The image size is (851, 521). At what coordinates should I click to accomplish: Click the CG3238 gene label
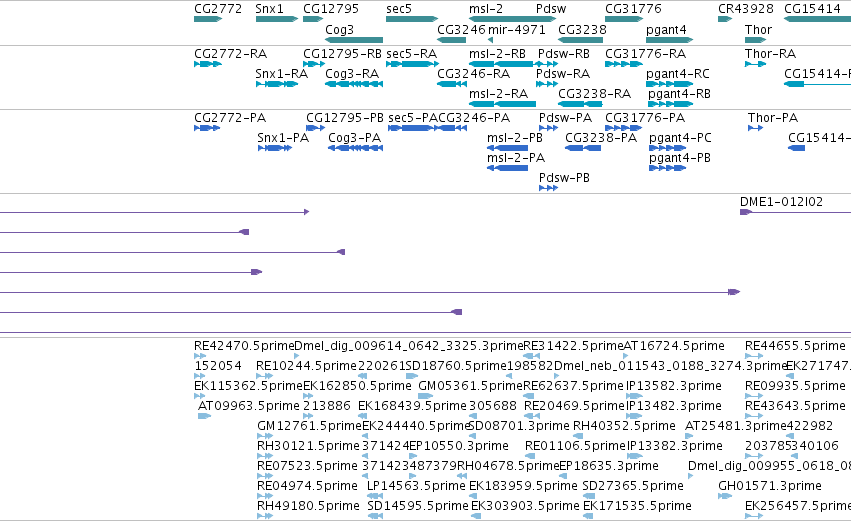[582, 30]
